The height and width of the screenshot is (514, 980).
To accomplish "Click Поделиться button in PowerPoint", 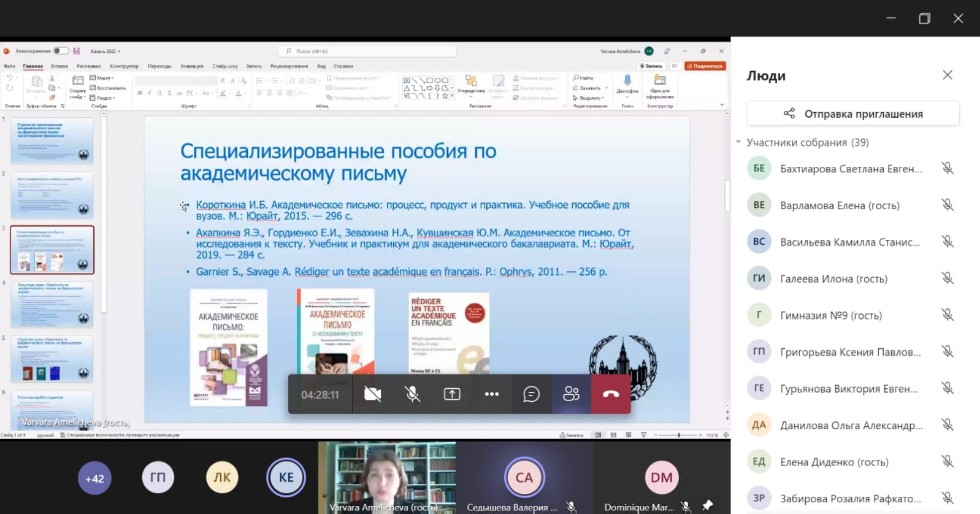I will 705,65.
